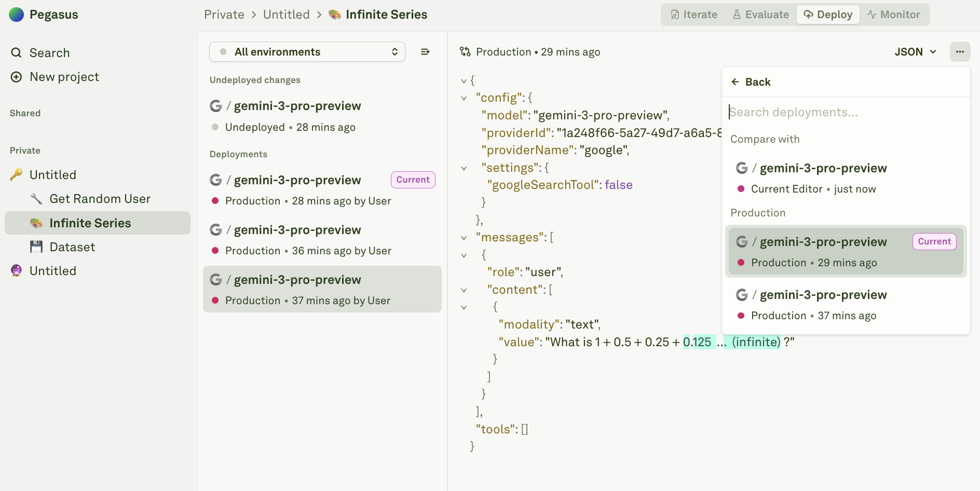The image size is (980, 491).
Task: Click Untitled in the breadcrumb
Action: tap(287, 15)
